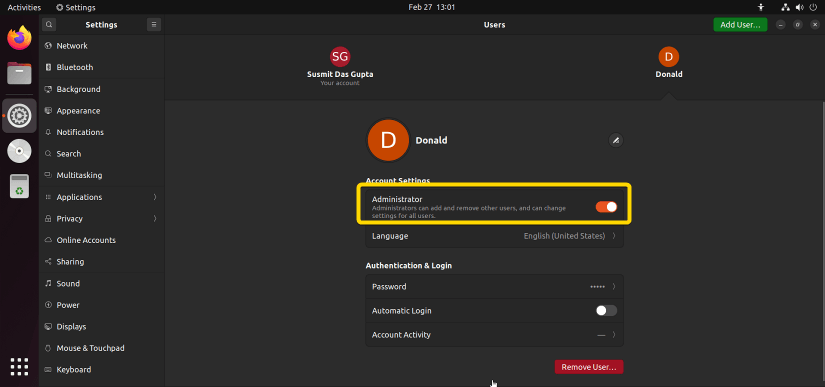Click the volume icon in top bar
825x387 pixels.
800,7
